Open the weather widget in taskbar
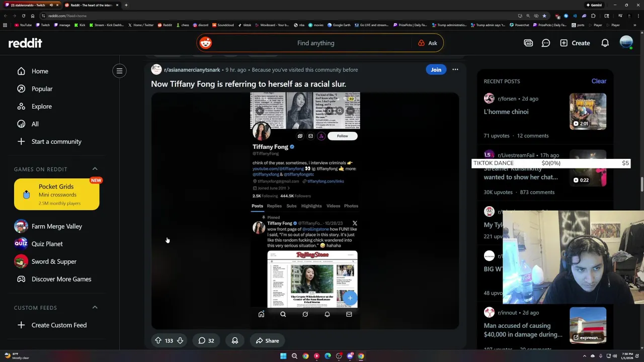Image resolution: width=644 pixels, height=362 pixels. (18, 356)
